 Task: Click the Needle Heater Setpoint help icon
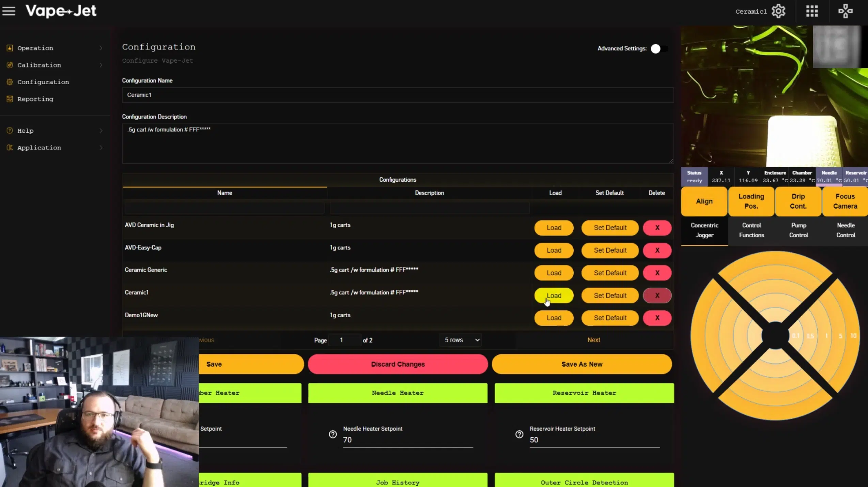(332, 434)
